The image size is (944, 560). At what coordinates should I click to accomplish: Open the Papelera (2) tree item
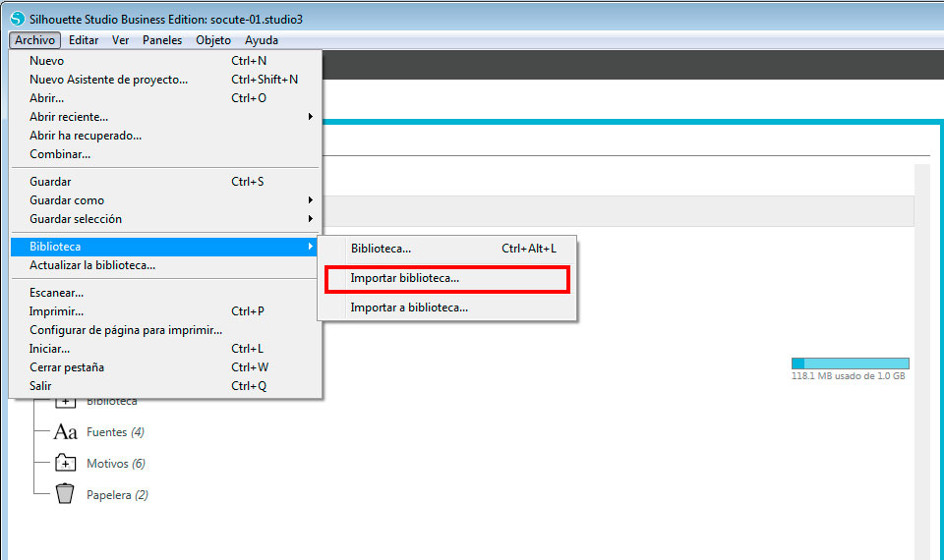click(x=117, y=495)
